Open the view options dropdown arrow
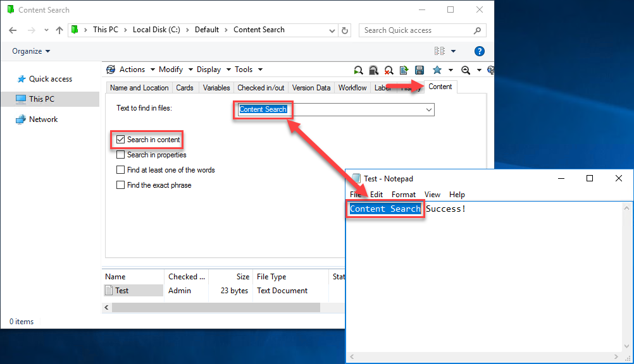The image size is (634, 364). [x=453, y=51]
